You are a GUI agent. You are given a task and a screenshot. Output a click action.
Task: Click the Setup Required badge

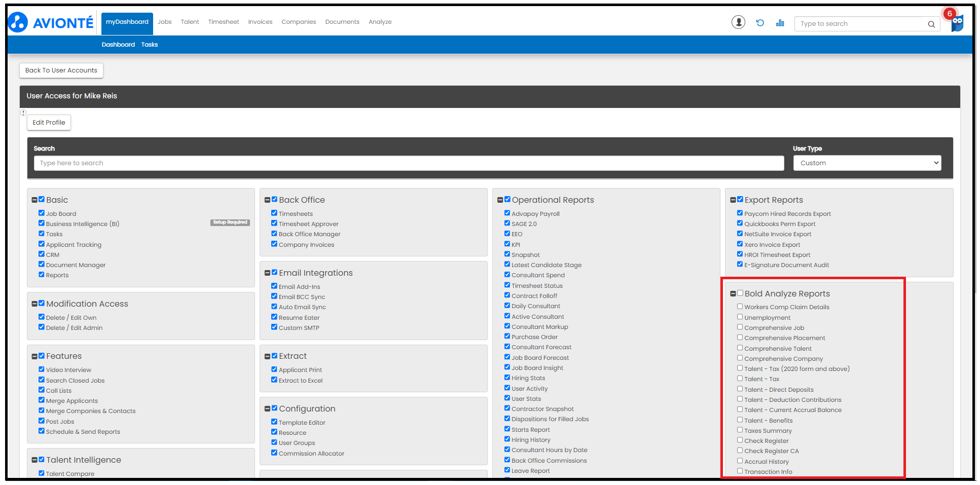coord(230,222)
